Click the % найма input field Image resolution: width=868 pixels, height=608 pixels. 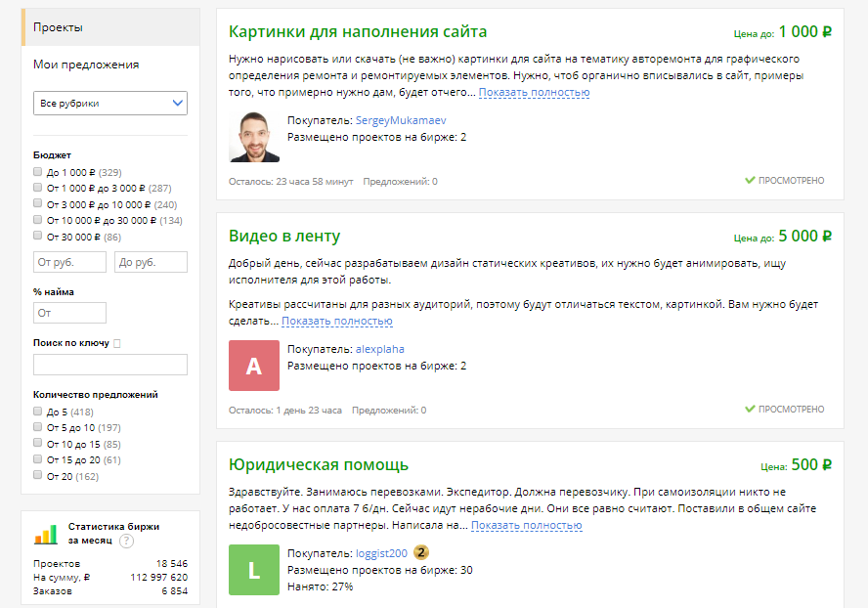pyautogui.click(x=68, y=314)
